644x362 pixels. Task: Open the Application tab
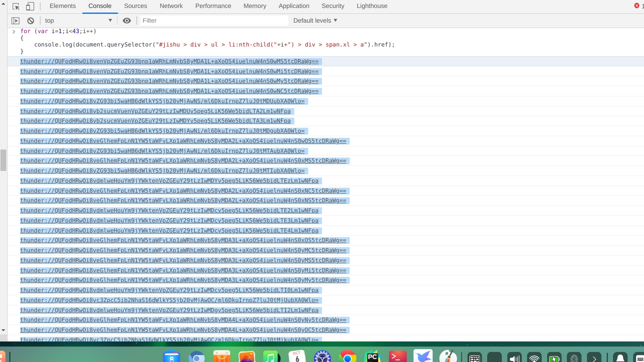coord(294,6)
